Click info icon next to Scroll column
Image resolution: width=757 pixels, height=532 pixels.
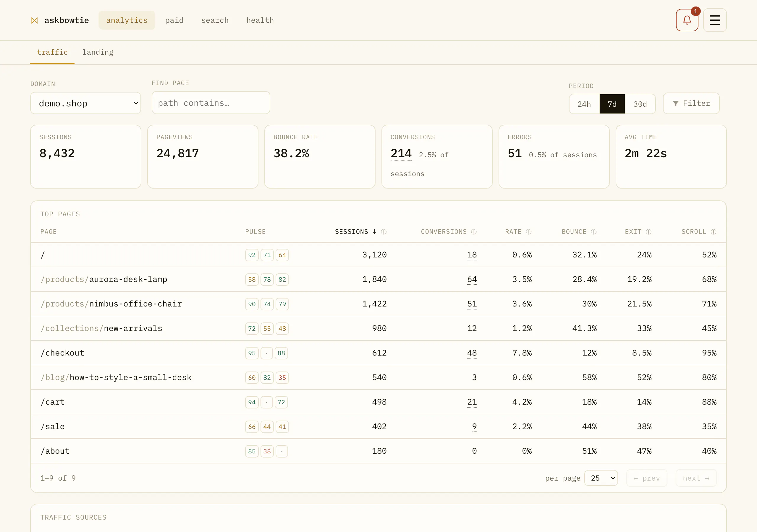click(x=713, y=232)
